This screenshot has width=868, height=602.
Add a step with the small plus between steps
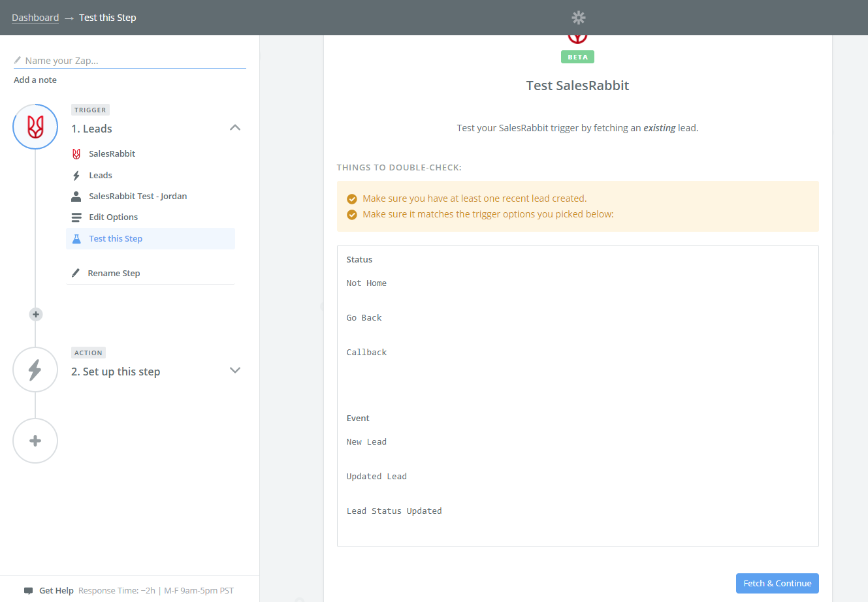[36, 315]
